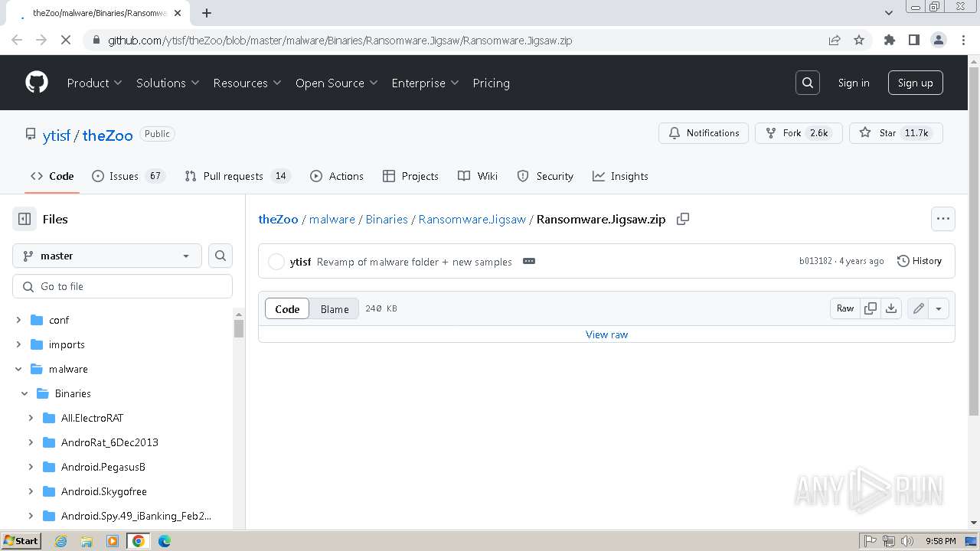Click the Go to file input
The width and height of the screenshot is (980, 551).
point(122,286)
